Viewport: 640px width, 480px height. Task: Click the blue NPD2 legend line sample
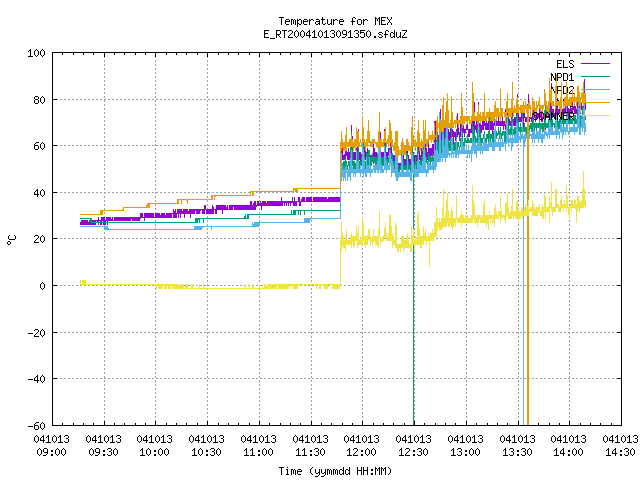coord(595,89)
